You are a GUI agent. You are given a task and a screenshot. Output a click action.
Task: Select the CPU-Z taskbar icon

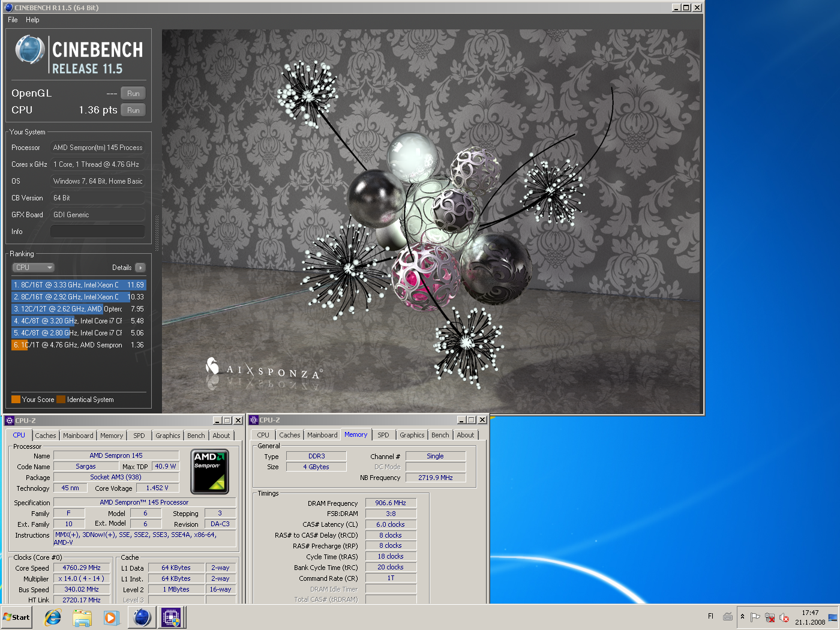point(172,617)
